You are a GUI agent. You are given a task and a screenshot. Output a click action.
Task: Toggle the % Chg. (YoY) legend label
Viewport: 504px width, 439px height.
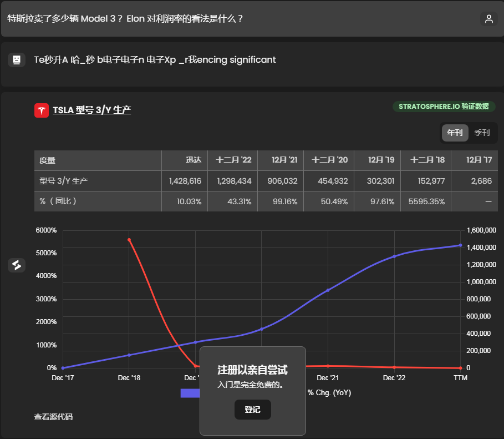pyautogui.click(x=329, y=393)
